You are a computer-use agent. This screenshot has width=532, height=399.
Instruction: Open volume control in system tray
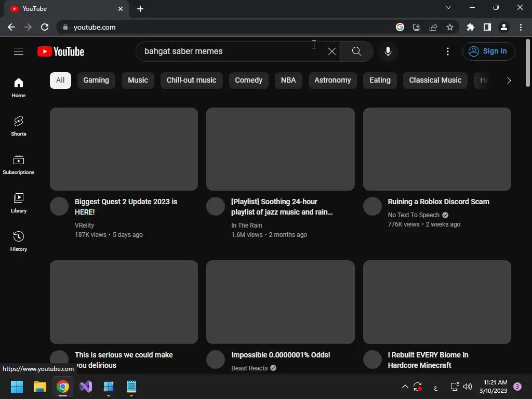(468, 387)
